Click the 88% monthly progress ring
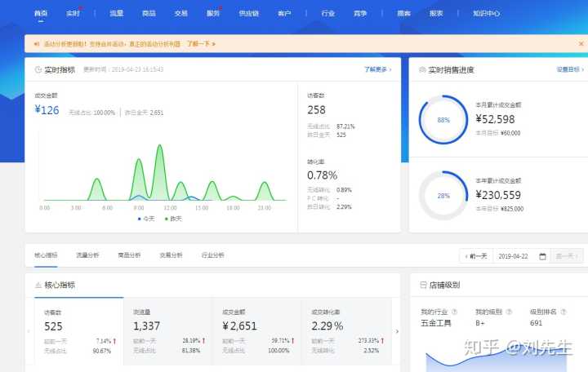The height and width of the screenshot is (372, 588). [x=443, y=120]
